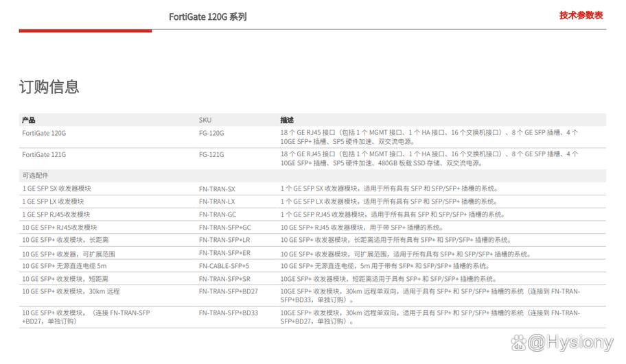The image size is (626, 364).
Task: Select the 'FN-TRAN-SX' SKU cell
Action: 217,189
